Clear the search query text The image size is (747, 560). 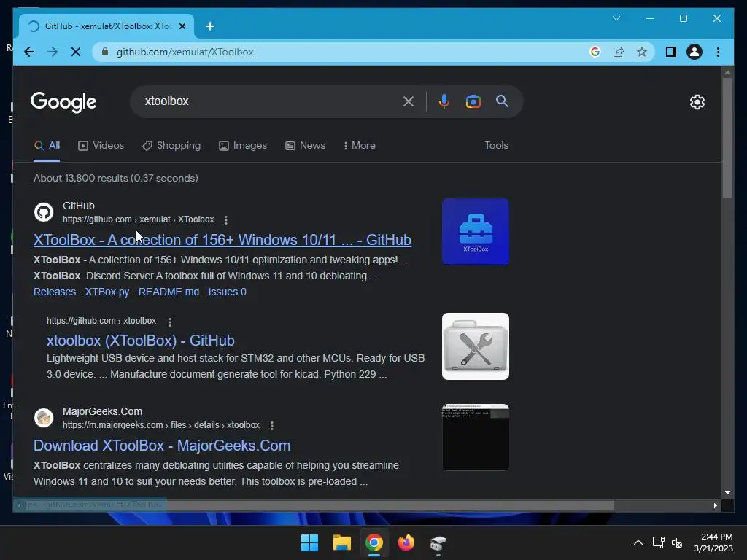click(409, 101)
